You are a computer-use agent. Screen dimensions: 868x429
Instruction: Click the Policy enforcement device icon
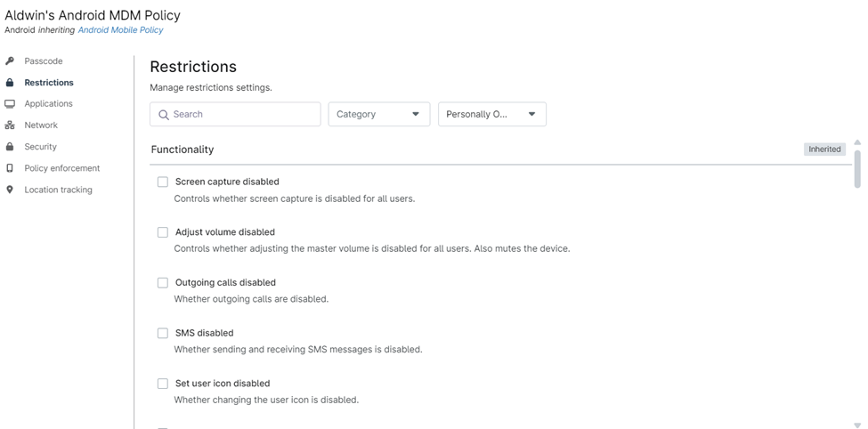10,168
